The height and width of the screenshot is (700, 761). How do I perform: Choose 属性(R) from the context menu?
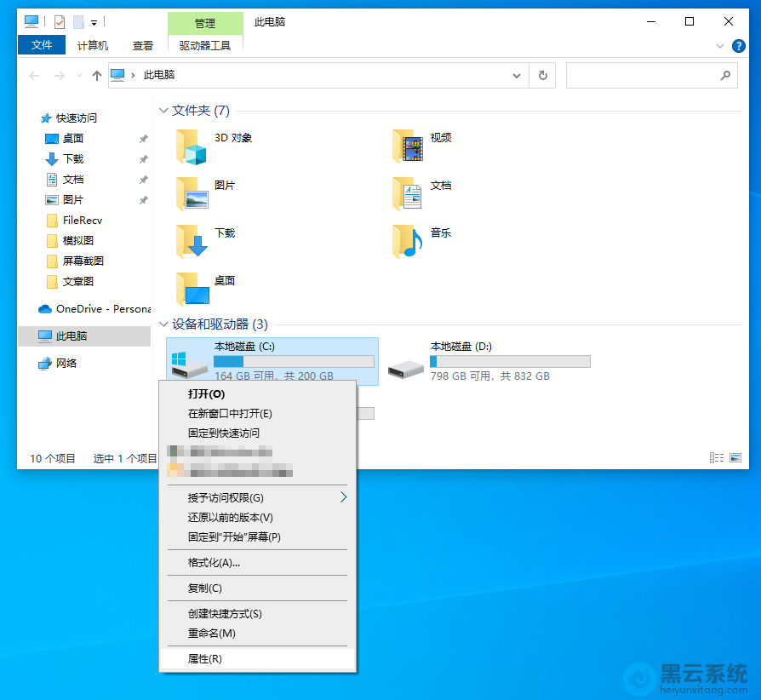205,659
